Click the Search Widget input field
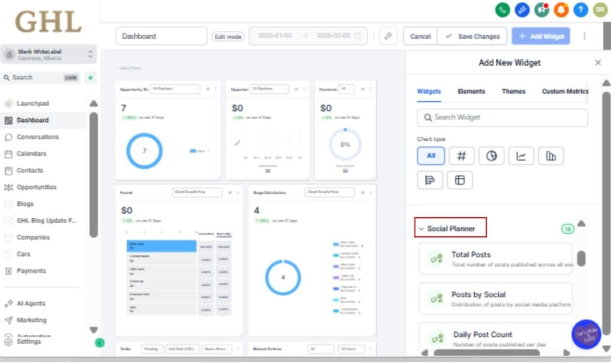Viewport: 611px width, 364px height. (x=502, y=117)
